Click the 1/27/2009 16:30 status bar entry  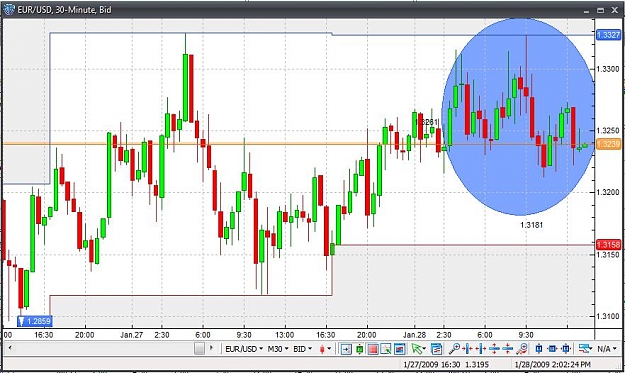click(432, 364)
